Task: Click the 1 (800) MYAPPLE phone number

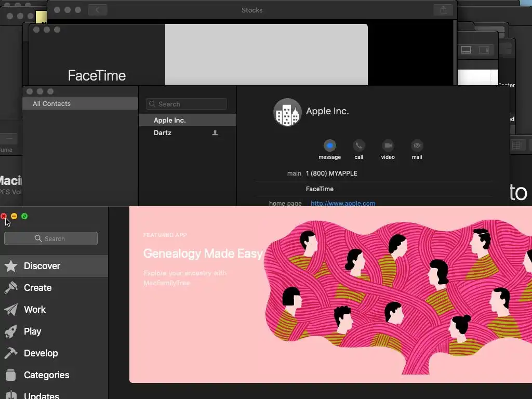Action: pyautogui.click(x=331, y=174)
